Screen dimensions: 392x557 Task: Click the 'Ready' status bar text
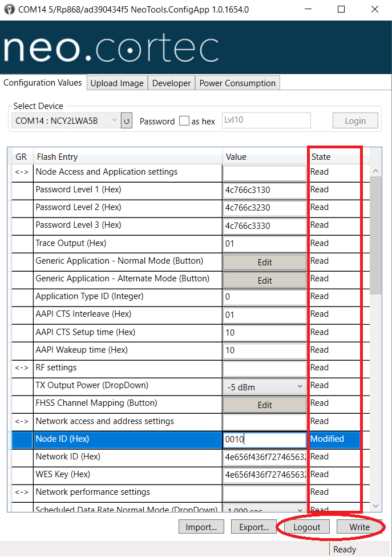[x=345, y=550]
